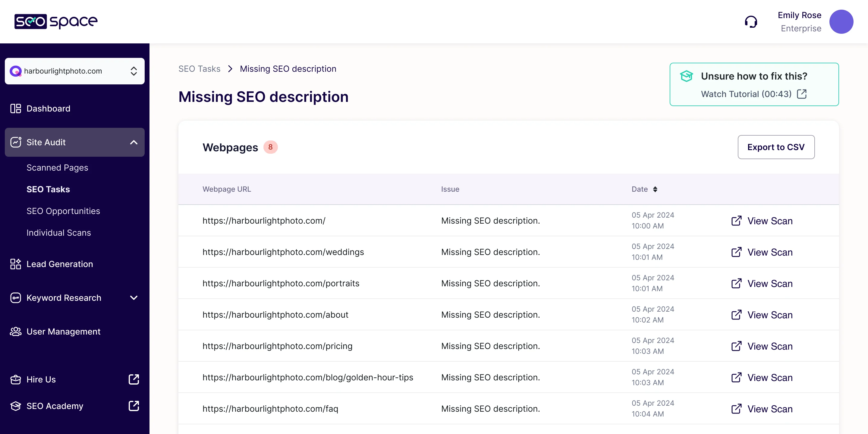View Scan for the homepage URL row
The image size is (868, 434).
tap(762, 221)
